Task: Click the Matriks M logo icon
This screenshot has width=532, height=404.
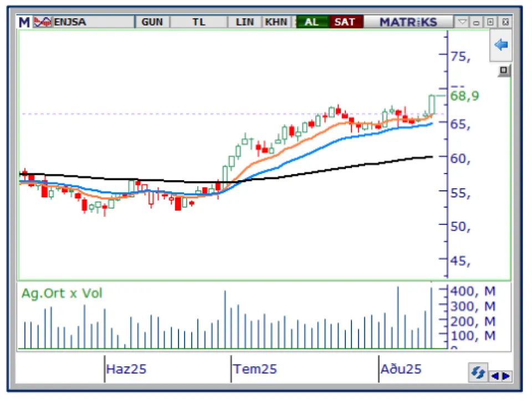Action: [x=24, y=22]
